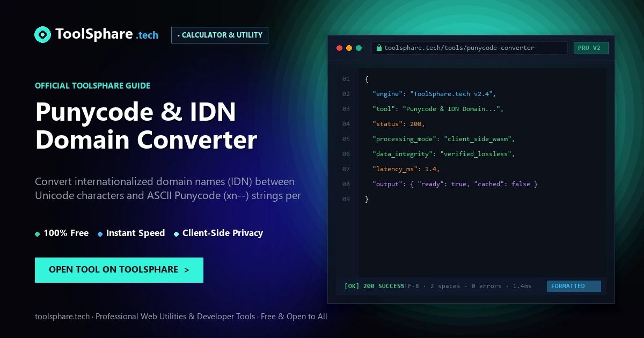644x338 pixels.
Task: Click the 0 errors status bar entry
Action: (x=486, y=286)
